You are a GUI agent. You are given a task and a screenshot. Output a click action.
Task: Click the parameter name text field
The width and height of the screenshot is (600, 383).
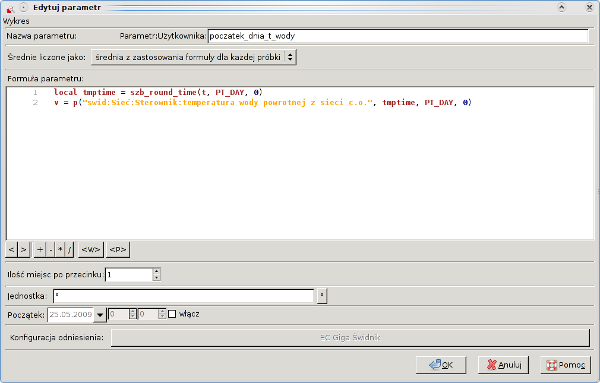[x=398, y=36]
